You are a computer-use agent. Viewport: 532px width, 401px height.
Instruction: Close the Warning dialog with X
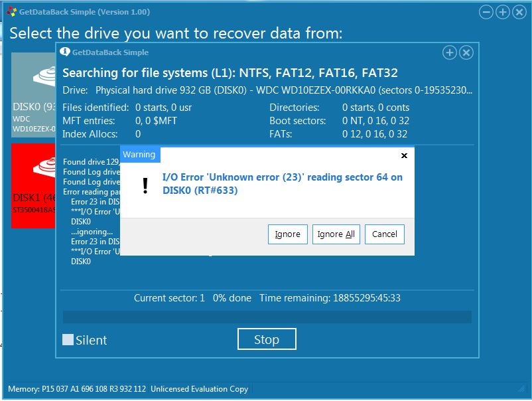pyautogui.click(x=404, y=155)
